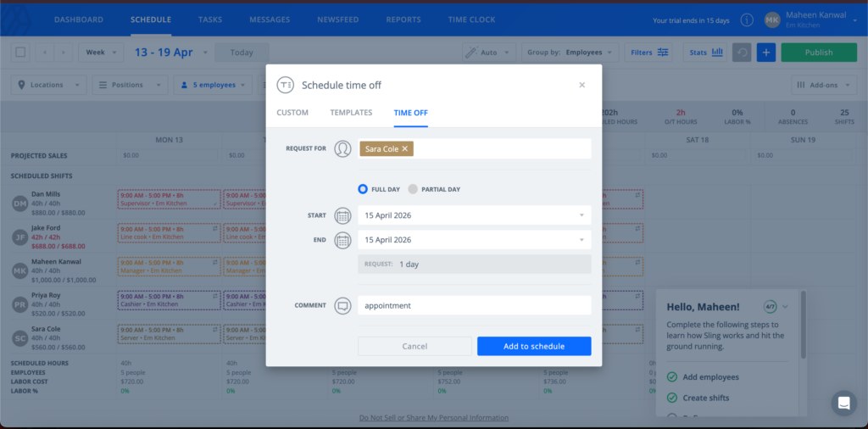The height and width of the screenshot is (429, 868).
Task: Expand the date range dropdown arrow
Action: [205, 53]
